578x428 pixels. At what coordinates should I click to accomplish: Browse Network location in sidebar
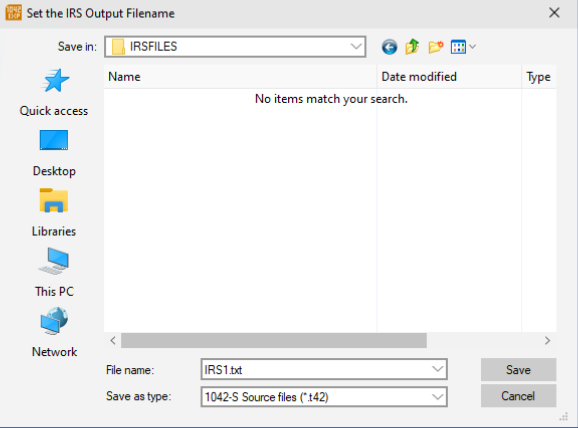(54, 333)
